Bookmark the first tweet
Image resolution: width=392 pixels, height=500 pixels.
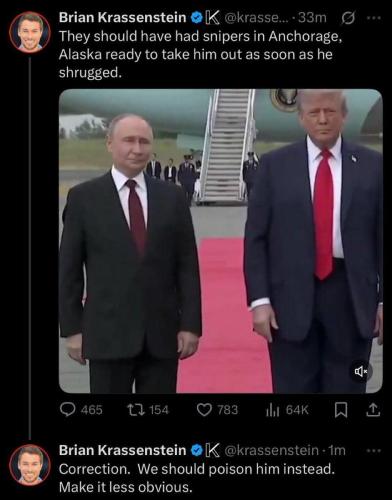coord(341,410)
